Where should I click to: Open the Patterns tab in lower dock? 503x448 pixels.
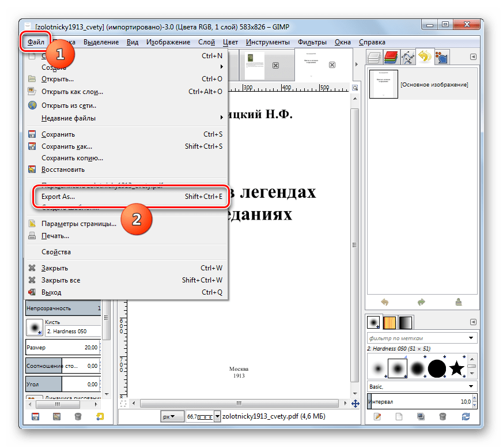389,323
